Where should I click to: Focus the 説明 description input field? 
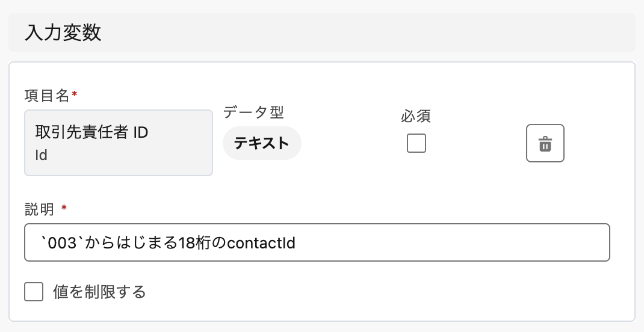pos(421,242)
